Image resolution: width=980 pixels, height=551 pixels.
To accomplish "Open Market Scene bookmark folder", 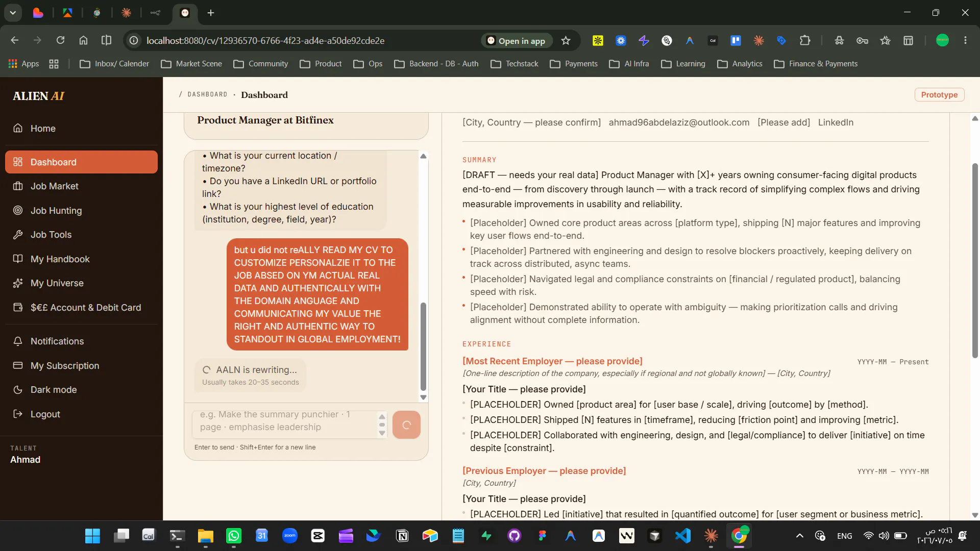I will pyautogui.click(x=191, y=64).
